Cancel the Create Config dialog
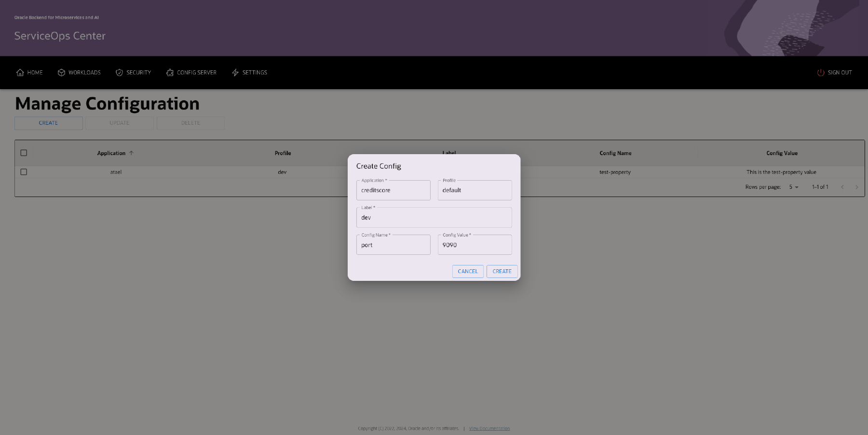 [467, 271]
